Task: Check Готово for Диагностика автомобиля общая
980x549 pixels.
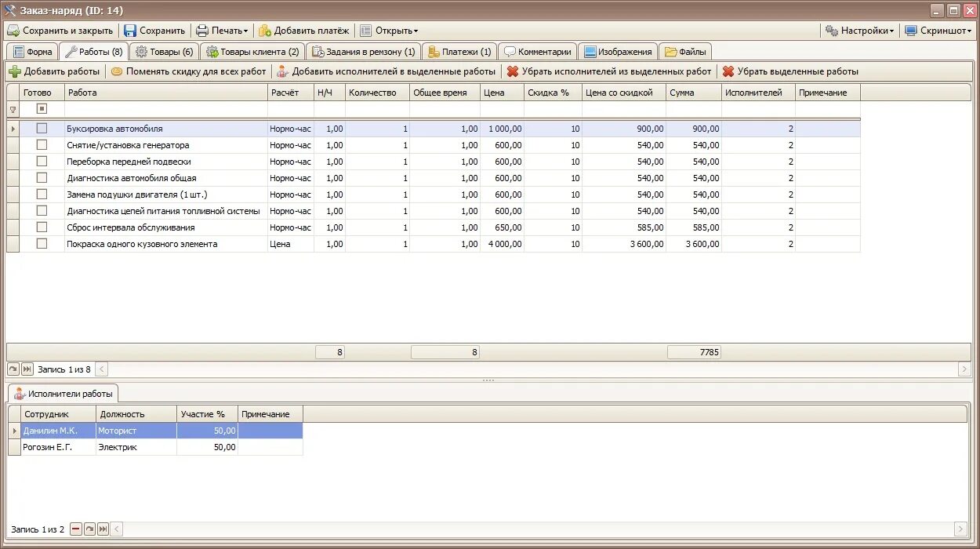Action: pyautogui.click(x=42, y=177)
